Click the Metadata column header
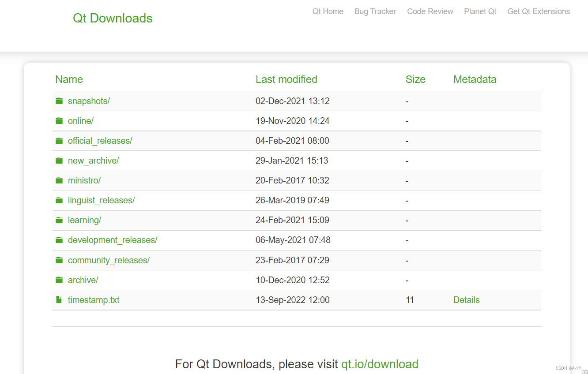The width and height of the screenshot is (588, 374). (475, 79)
